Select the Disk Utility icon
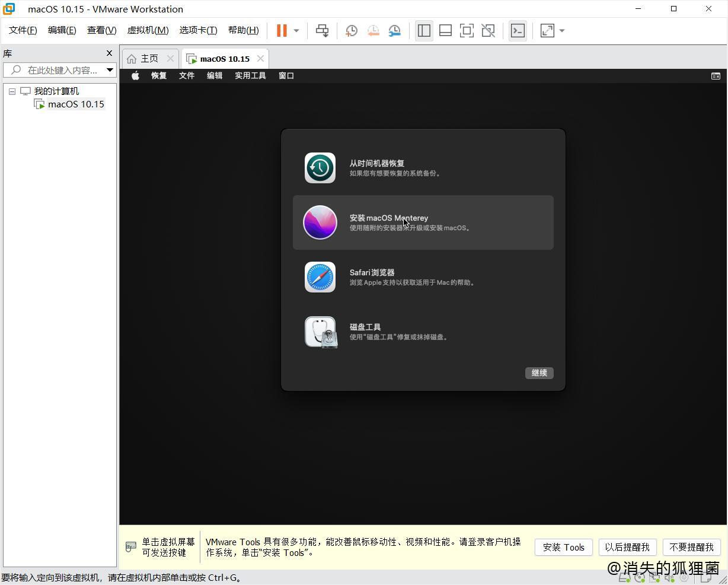The height and width of the screenshot is (585, 728). (321, 332)
